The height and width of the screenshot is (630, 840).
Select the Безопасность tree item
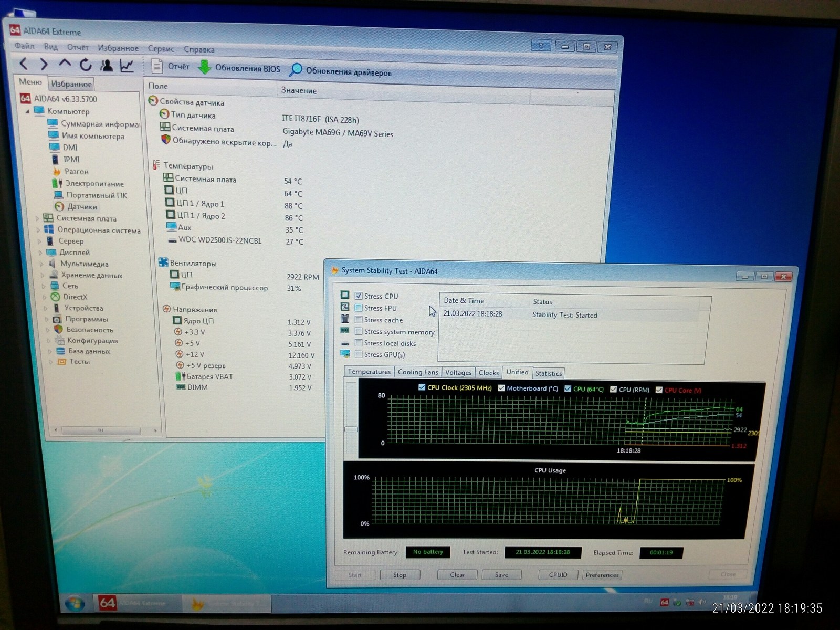coord(83,330)
